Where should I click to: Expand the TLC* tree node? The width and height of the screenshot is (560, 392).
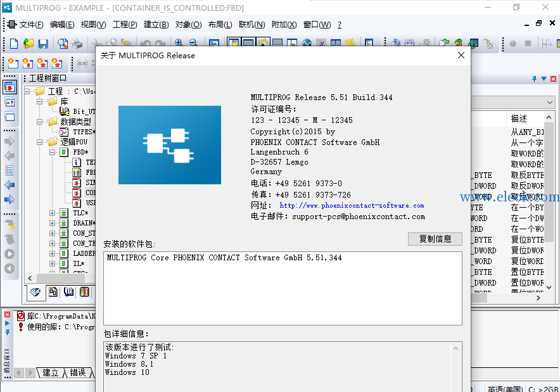pos(52,213)
